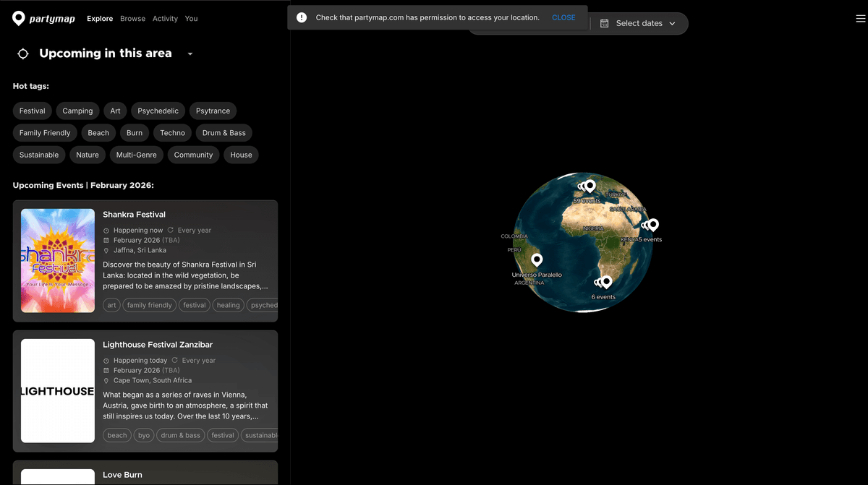This screenshot has width=868, height=485.
Task: Click the 59 events map cluster pin
Action: (x=590, y=186)
